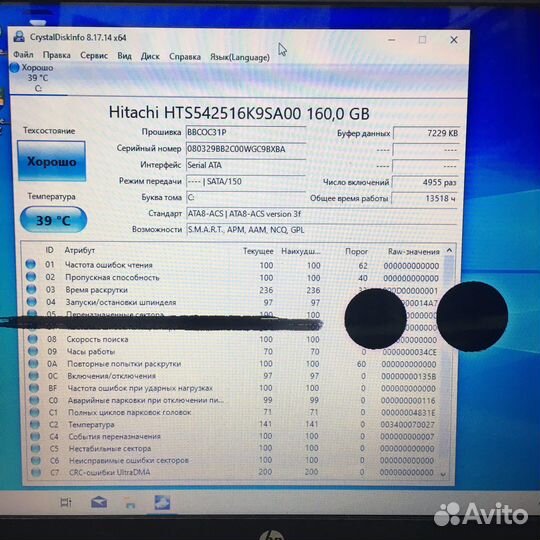Click the Атрибут column header
The width and height of the screenshot is (540, 540).
80,250
